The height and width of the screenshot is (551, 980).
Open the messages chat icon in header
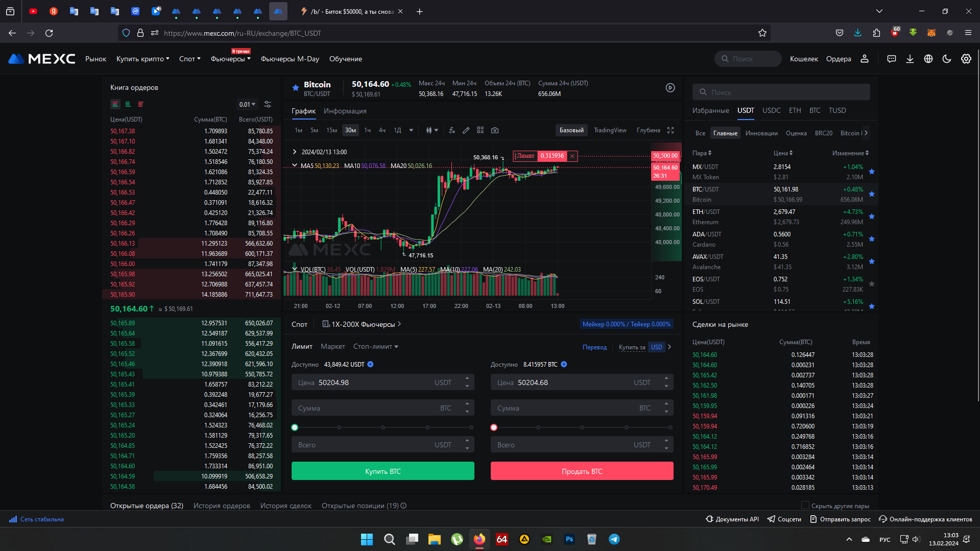click(892, 59)
